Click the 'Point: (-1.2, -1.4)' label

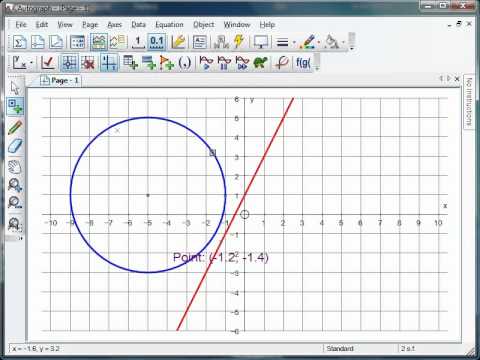pyautogui.click(x=220, y=257)
